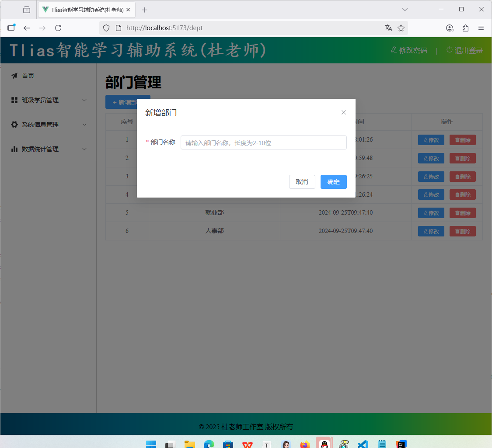
Task: Expand 班级学员管理 sidebar menu
Action: (48, 100)
